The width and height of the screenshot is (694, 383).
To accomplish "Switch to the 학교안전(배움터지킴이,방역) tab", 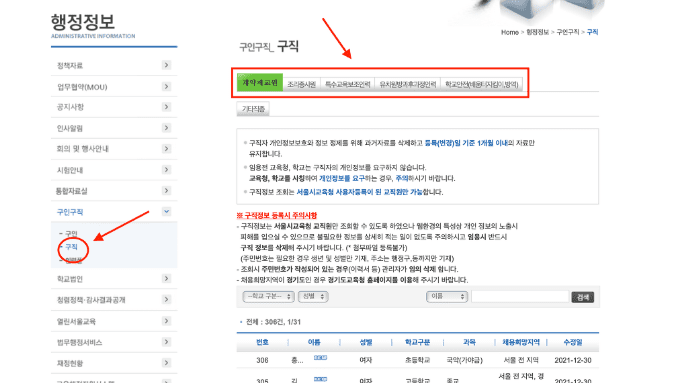I will click(482, 84).
